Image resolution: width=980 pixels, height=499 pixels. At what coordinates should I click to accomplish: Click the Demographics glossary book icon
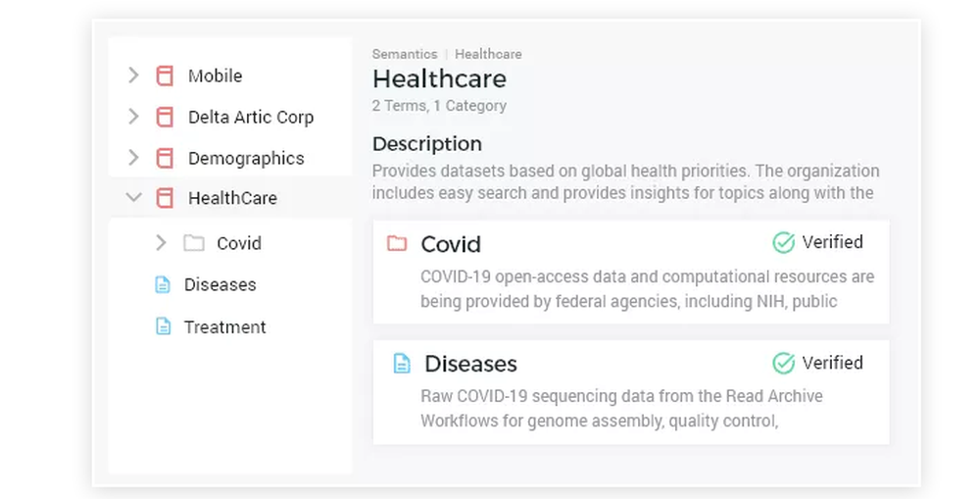pyautogui.click(x=165, y=158)
